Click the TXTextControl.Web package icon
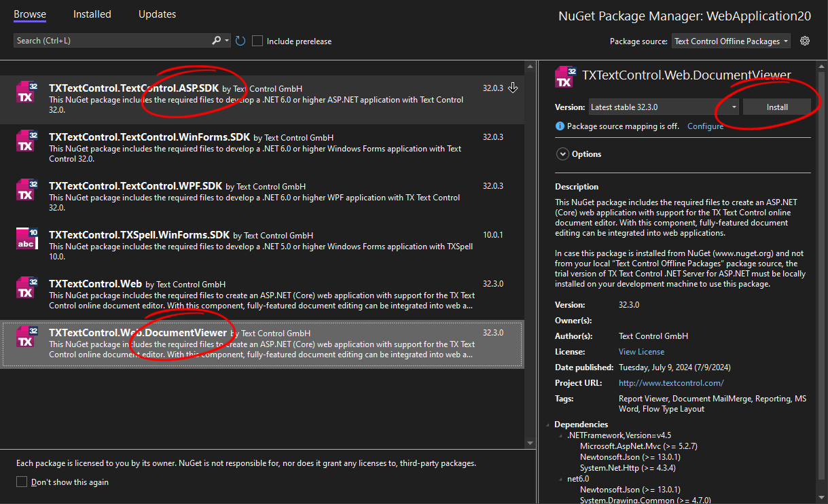828x504 pixels. click(x=26, y=287)
